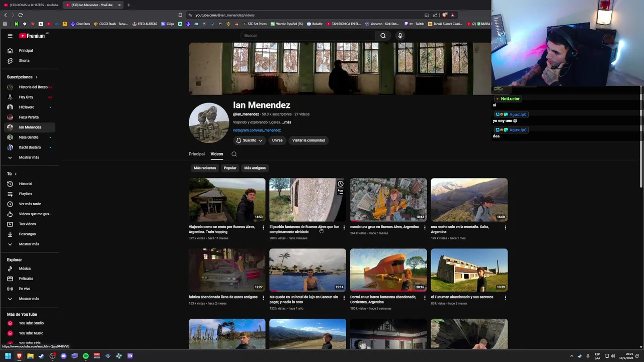
Task: Expand channel description ...más
Action: point(286,122)
